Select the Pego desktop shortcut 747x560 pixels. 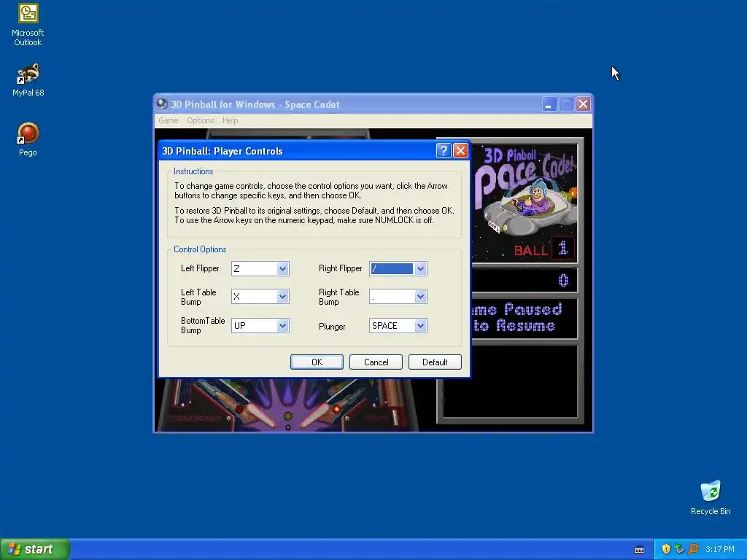(x=28, y=139)
